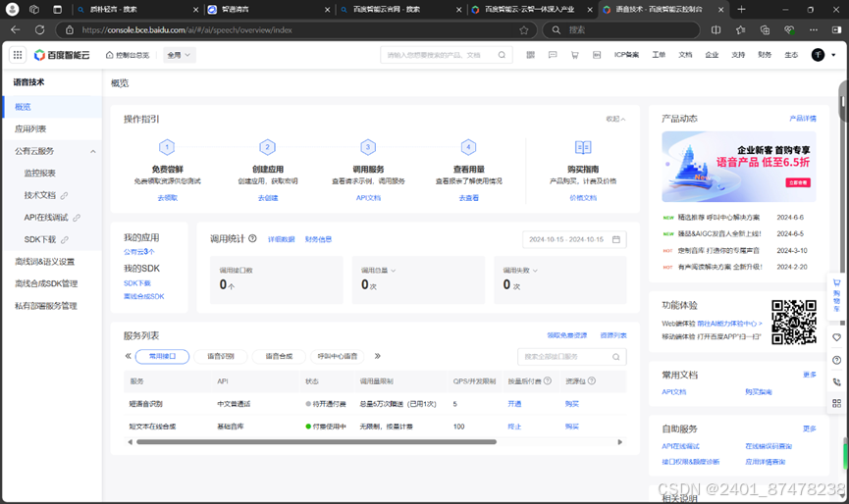Click the 去创建 link under 创建应用
The width and height of the screenshot is (849, 504).
point(268,198)
